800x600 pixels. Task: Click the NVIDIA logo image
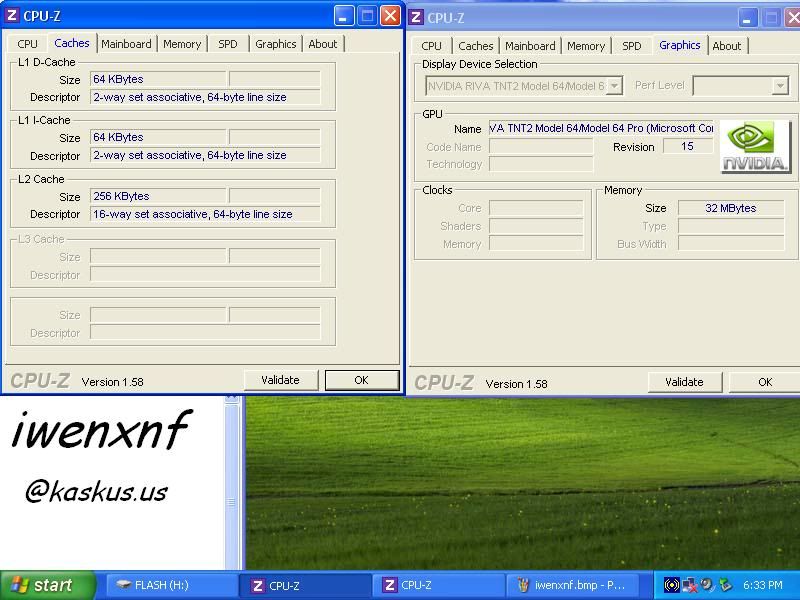[x=755, y=147]
